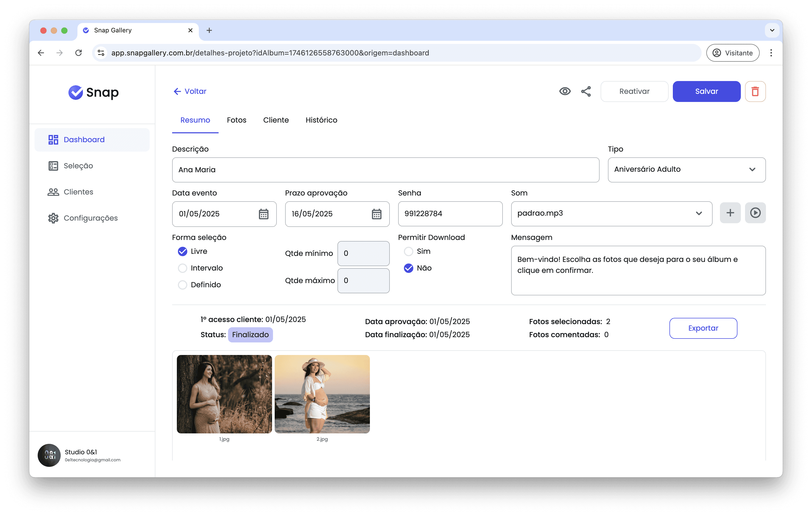Viewport: 812px width, 516px height.
Task: Click the Senha input field
Action: (x=450, y=214)
